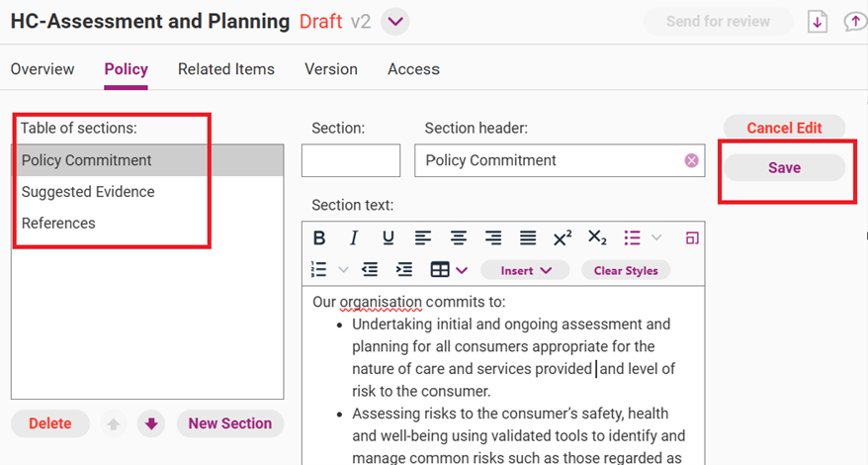The image size is (868, 465).
Task: Click the Cancel Edit button
Action: click(784, 128)
